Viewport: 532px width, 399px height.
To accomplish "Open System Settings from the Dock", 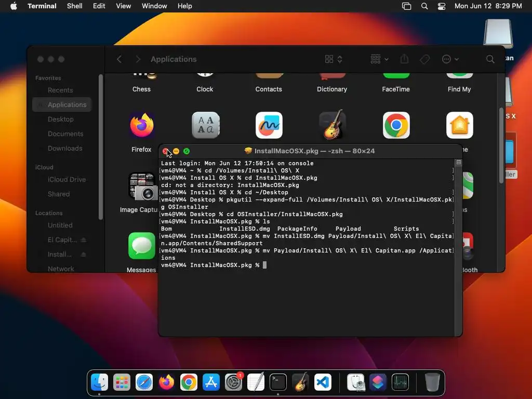I will pyautogui.click(x=233, y=382).
